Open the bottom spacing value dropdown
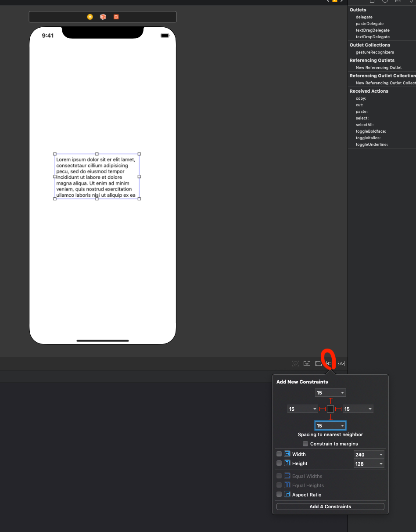 (x=343, y=426)
